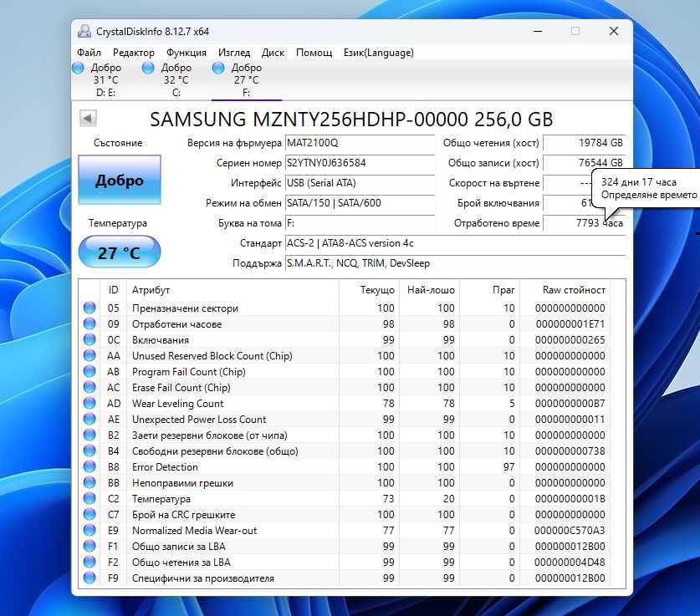700x616 pixels.
Task: Select the C: disk tab
Action: click(x=176, y=80)
